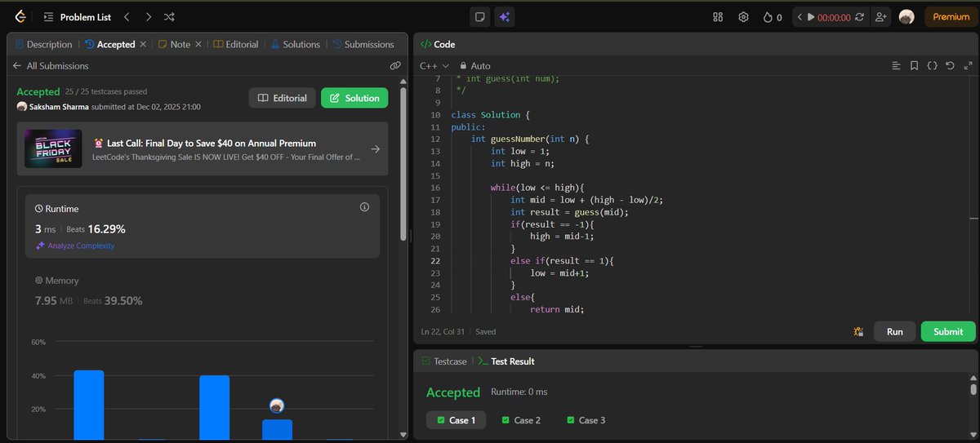Click the avatar marker on the runtime chart

click(277, 405)
